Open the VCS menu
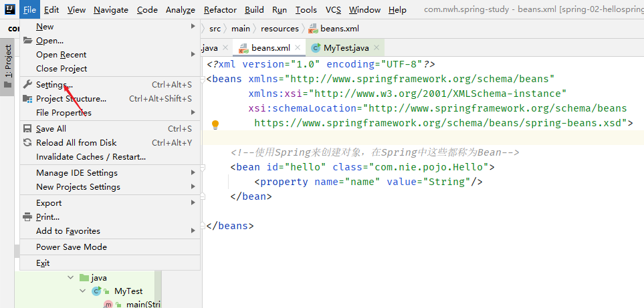 pyautogui.click(x=333, y=10)
